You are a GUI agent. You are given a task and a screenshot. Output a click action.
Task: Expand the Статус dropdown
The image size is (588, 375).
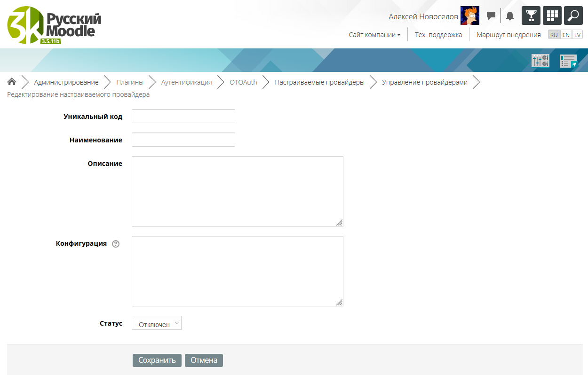[157, 323]
